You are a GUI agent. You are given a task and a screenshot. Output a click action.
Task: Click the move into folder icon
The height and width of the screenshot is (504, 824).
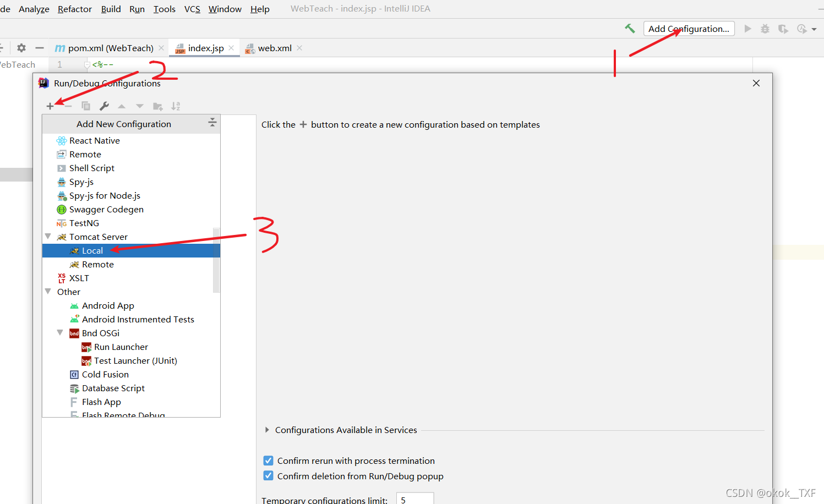158,106
